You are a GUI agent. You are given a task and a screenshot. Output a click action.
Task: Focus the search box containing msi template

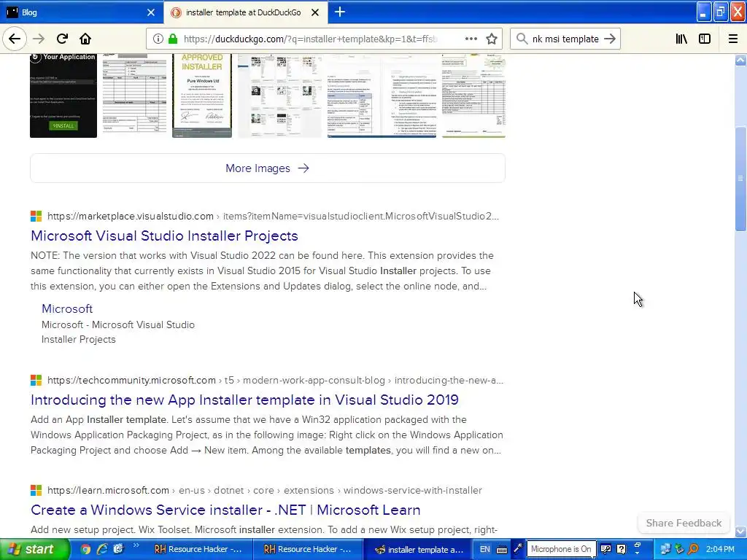pyautogui.click(x=565, y=39)
